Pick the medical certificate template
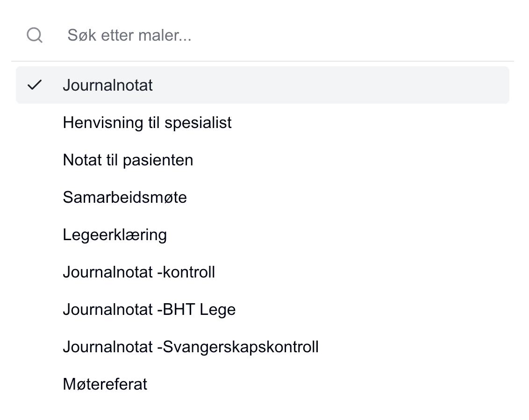Image resolution: width=529 pixels, height=420 pixels. coord(115,235)
